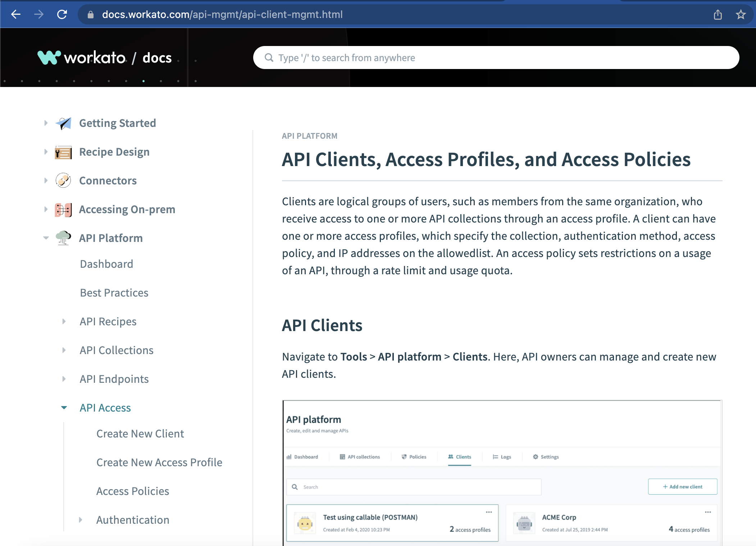
Task: Click the Recipe Design icon
Action: coord(63,152)
